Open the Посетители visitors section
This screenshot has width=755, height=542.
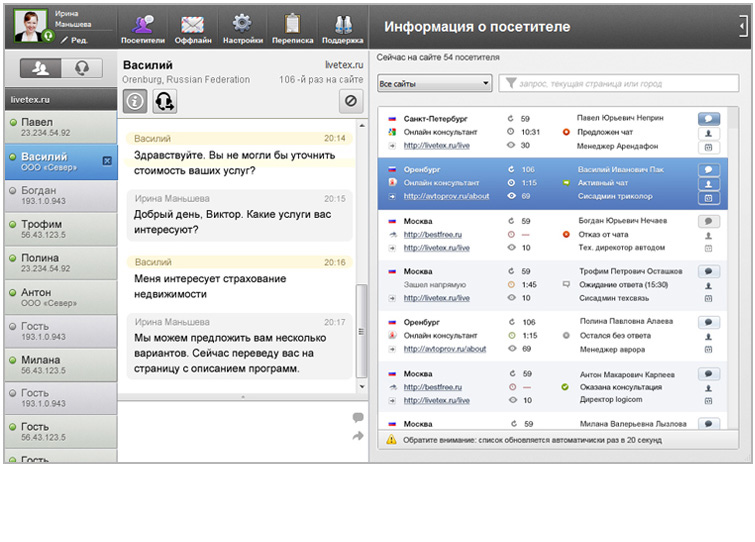tap(143, 27)
